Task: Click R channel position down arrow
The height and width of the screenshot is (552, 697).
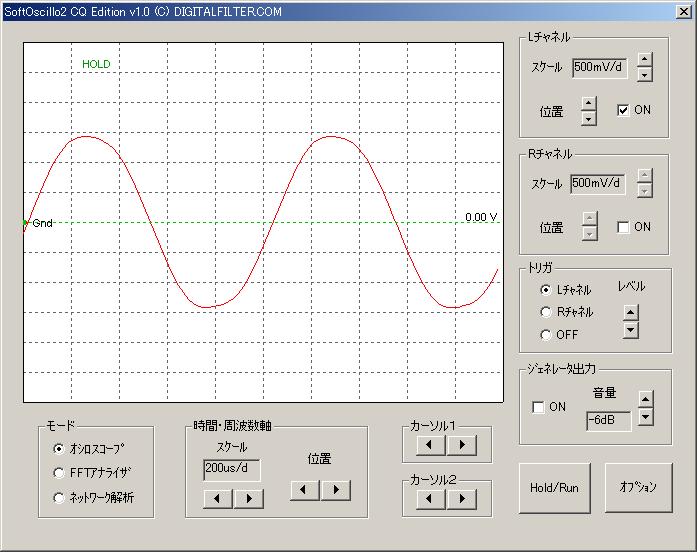Action: click(x=589, y=233)
